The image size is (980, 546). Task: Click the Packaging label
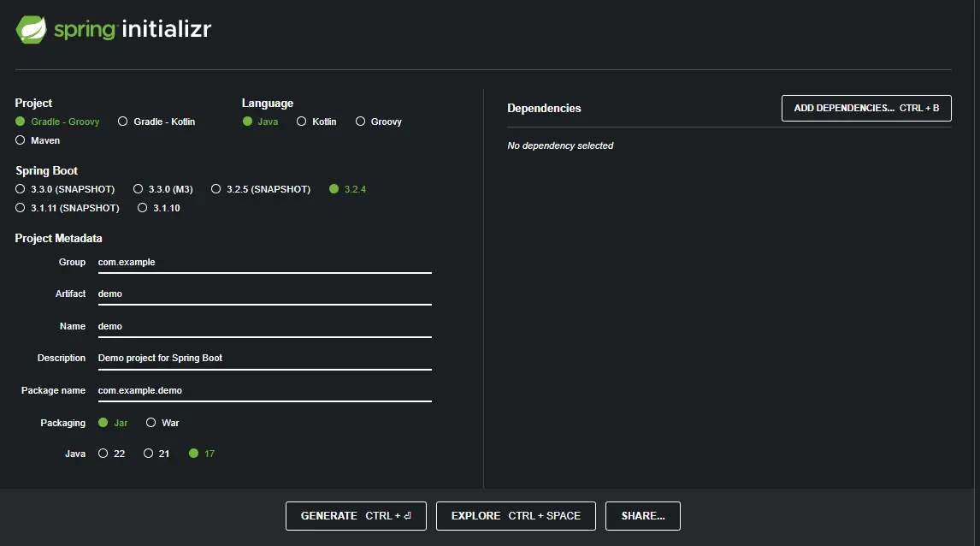(x=63, y=423)
